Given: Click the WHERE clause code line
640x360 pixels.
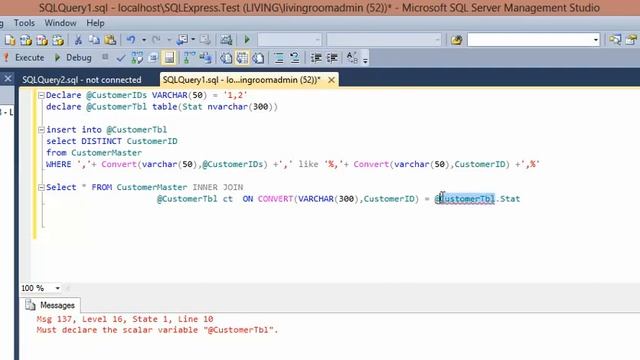Looking at the screenshot, I should 293,164.
